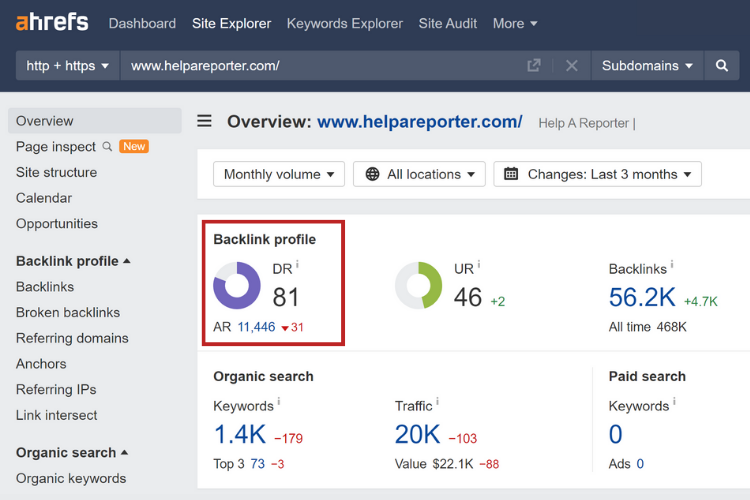Click DR info icon

tap(297, 264)
